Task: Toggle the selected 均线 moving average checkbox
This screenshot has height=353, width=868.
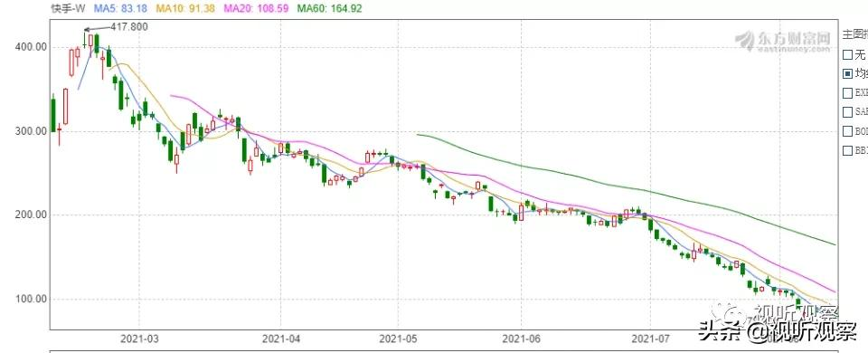Action: pyautogui.click(x=847, y=73)
